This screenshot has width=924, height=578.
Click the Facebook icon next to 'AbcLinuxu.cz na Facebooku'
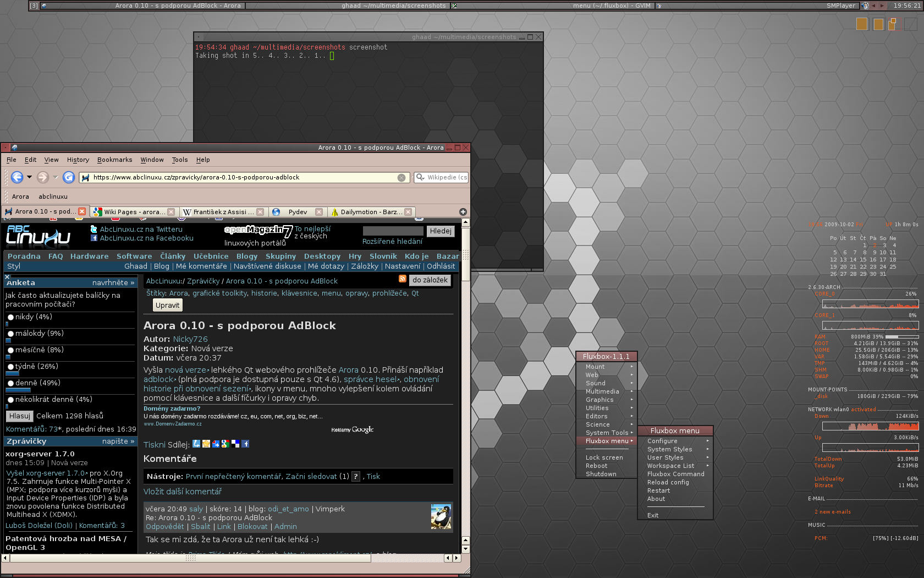[x=94, y=238]
